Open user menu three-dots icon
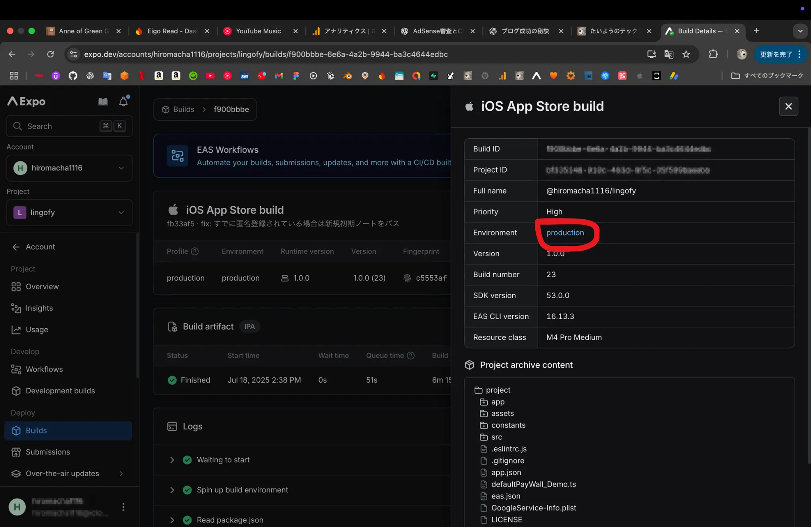This screenshot has width=812, height=527. tap(123, 507)
